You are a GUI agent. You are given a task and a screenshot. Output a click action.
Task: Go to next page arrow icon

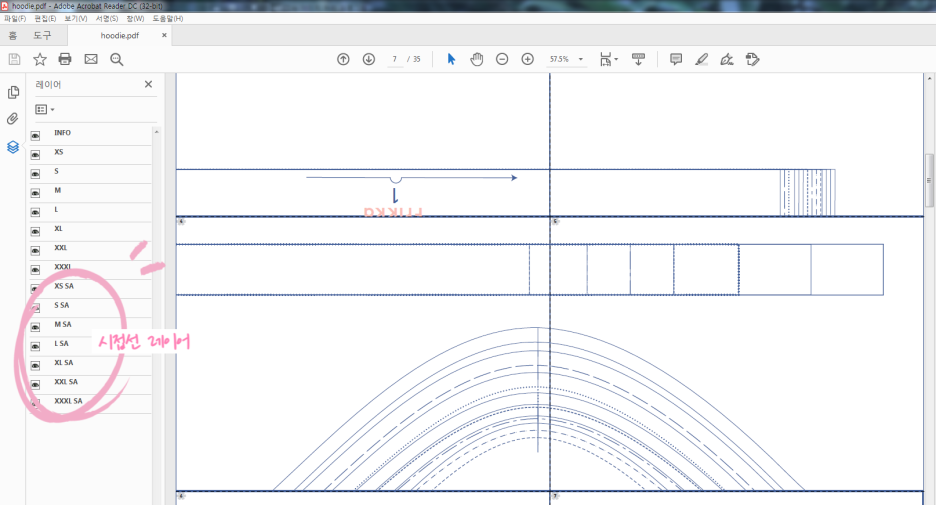coord(369,59)
